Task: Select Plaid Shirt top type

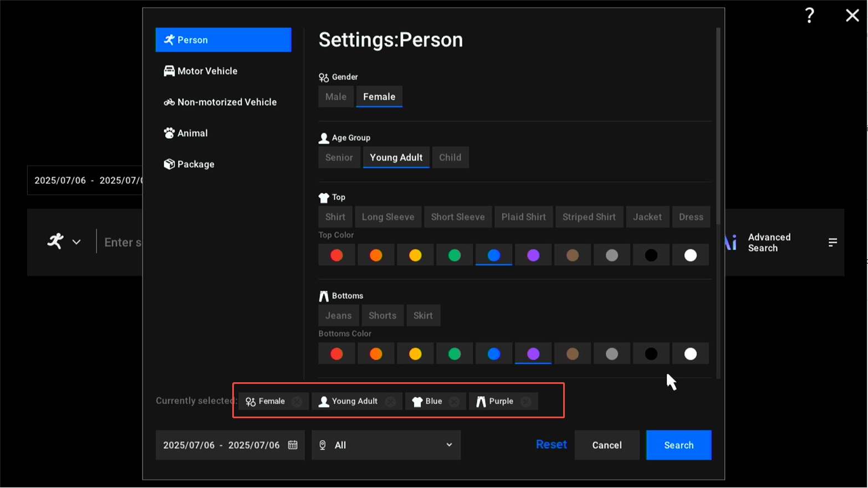Action: tap(524, 217)
